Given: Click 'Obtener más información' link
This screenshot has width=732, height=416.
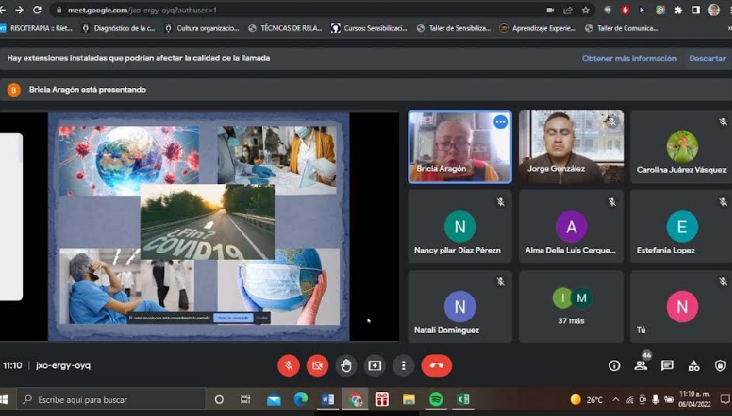Looking at the screenshot, I should pos(629,58).
